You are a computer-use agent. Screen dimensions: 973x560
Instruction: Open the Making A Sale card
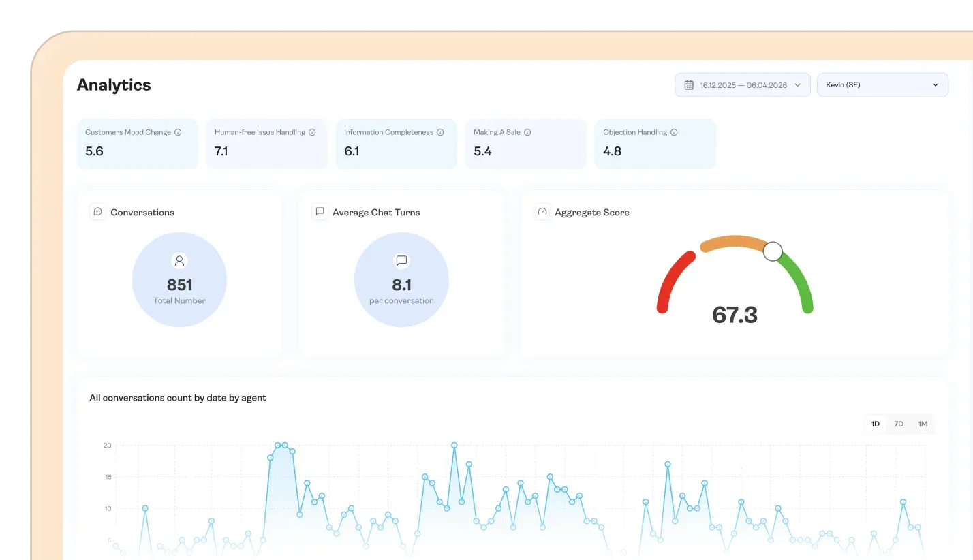click(525, 144)
